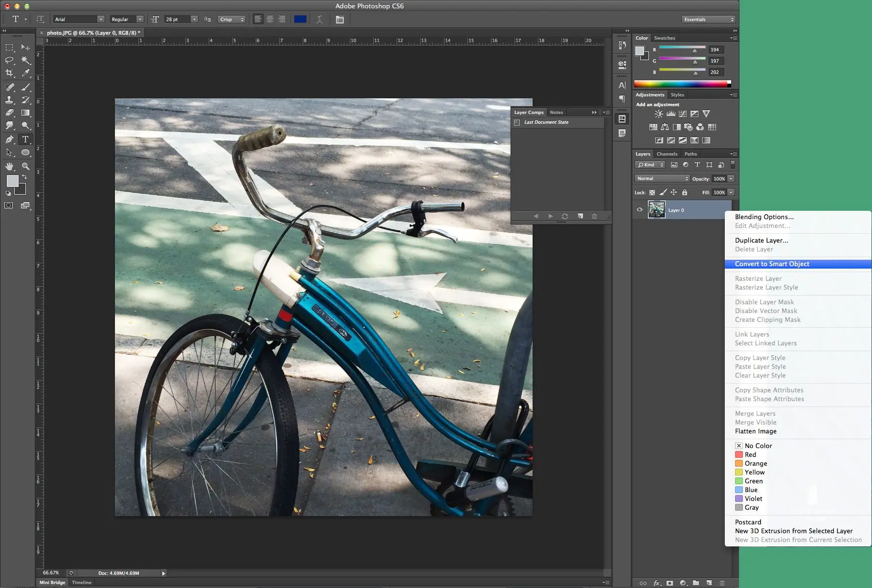Open the Opacity slider dropdown arrow

pos(731,179)
